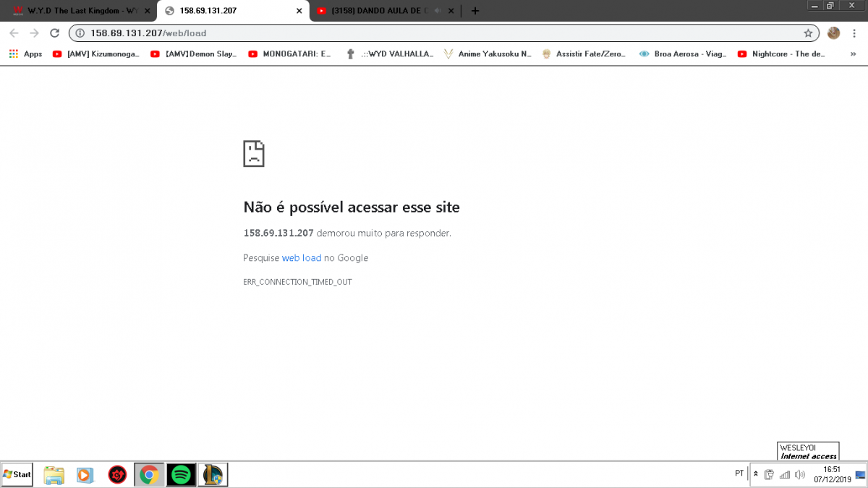This screenshot has height=488, width=868.
Task: Bookmark this page with the star
Action: (808, 33)
